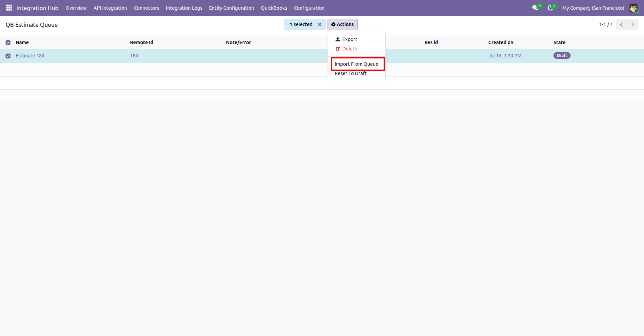Sort by the Created on column header
The width and height of the screenshot is (644, 336).
[501, 42]
